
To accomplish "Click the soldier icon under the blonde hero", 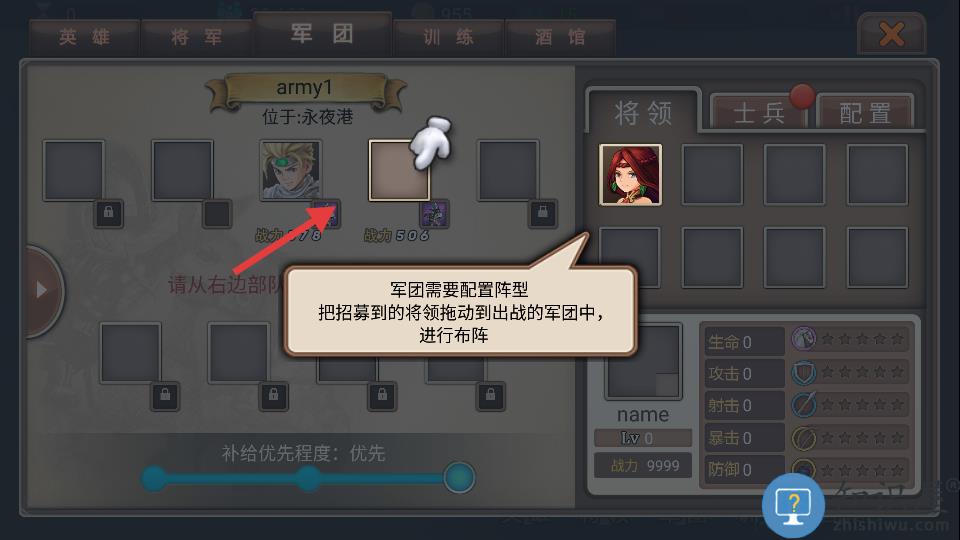I will click(x=326, y=214).
